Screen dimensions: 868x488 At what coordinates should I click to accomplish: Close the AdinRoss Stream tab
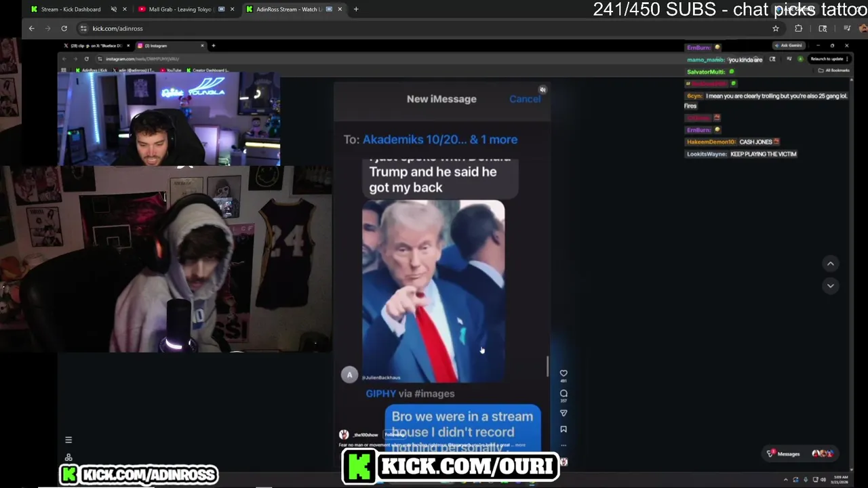(x=340, y=9)
